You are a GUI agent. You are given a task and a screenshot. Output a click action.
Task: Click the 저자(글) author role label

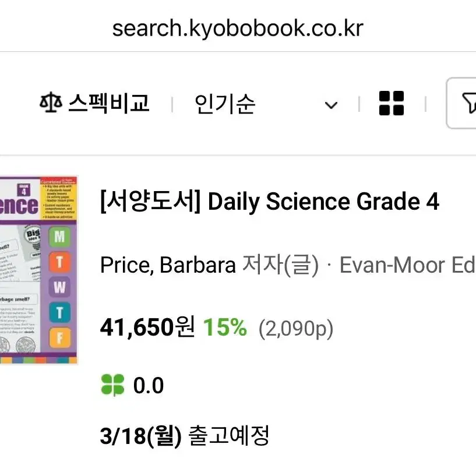click(x=280, y=265)
